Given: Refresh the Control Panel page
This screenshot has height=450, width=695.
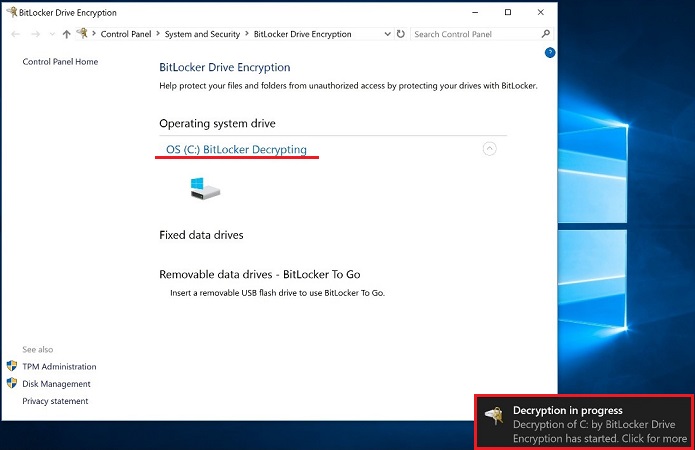Looking at the screenshot, I should pos(401,34).
